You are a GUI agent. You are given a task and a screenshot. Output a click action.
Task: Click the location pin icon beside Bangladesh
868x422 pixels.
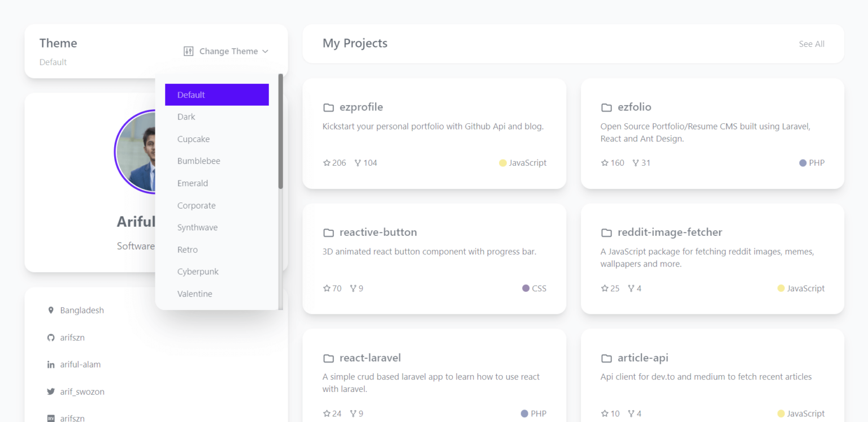tap(51, 310)
